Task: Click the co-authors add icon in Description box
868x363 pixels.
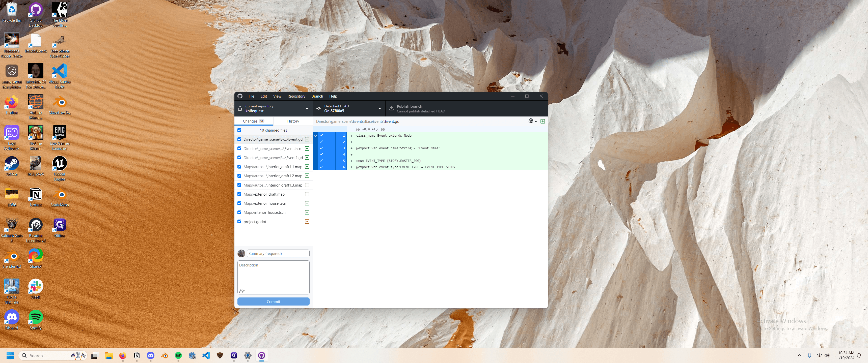Action: click(x=242, y=291)
